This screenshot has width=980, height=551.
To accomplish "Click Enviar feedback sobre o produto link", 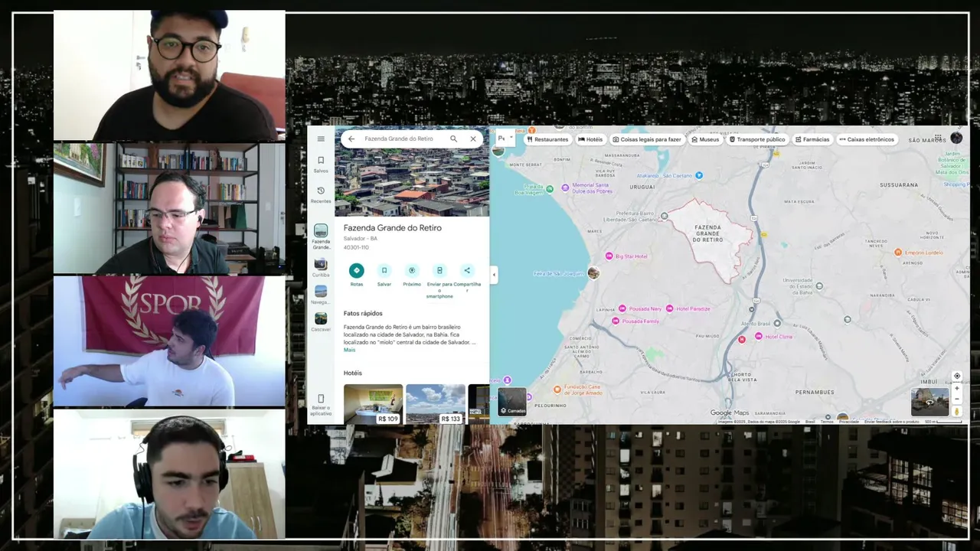I will tap(892, 422).
